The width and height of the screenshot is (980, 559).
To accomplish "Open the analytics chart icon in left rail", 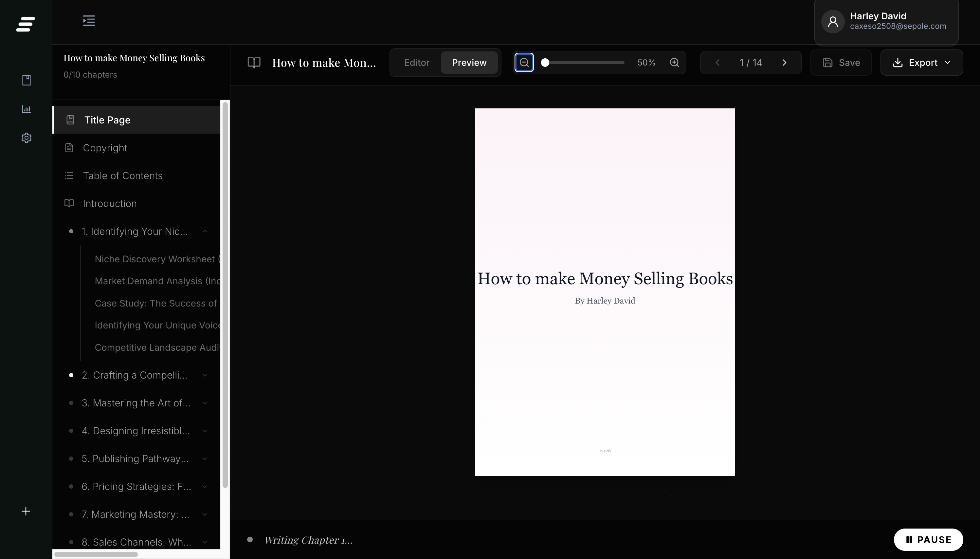I will point(26,109).
